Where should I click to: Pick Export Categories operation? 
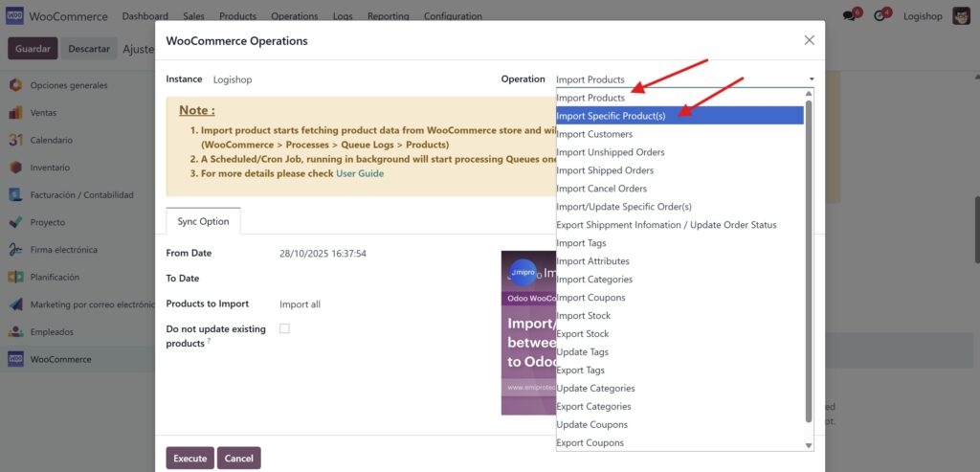point(679,406)
